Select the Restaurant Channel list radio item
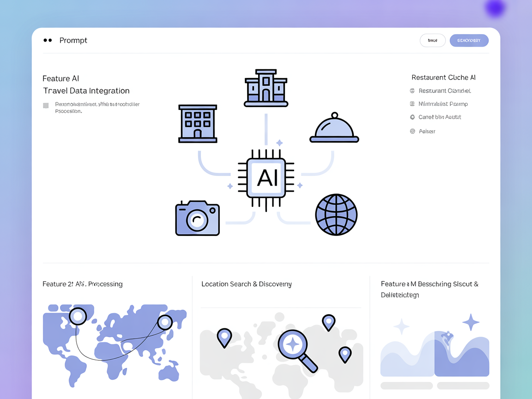The width and height of the screenshot is (532, 399). point(412,91)
